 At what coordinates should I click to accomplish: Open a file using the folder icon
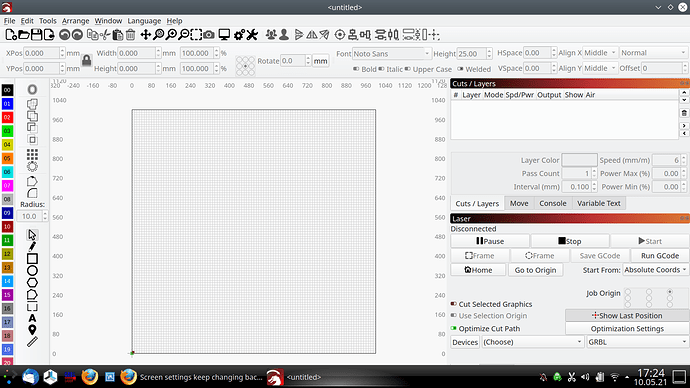coord(24,35)
